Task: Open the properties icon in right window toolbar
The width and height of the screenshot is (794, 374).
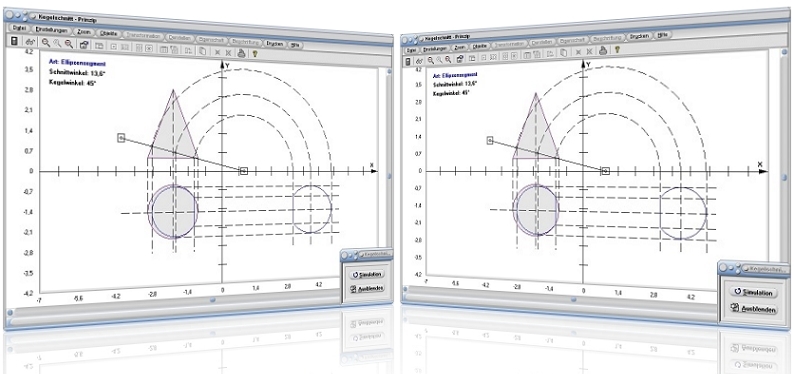Action: 460,58
